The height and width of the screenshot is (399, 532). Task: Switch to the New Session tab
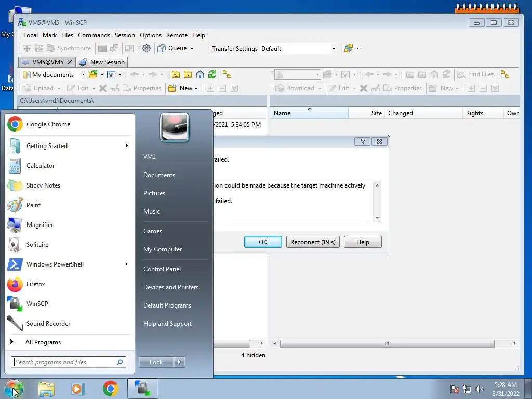point(102,62)
